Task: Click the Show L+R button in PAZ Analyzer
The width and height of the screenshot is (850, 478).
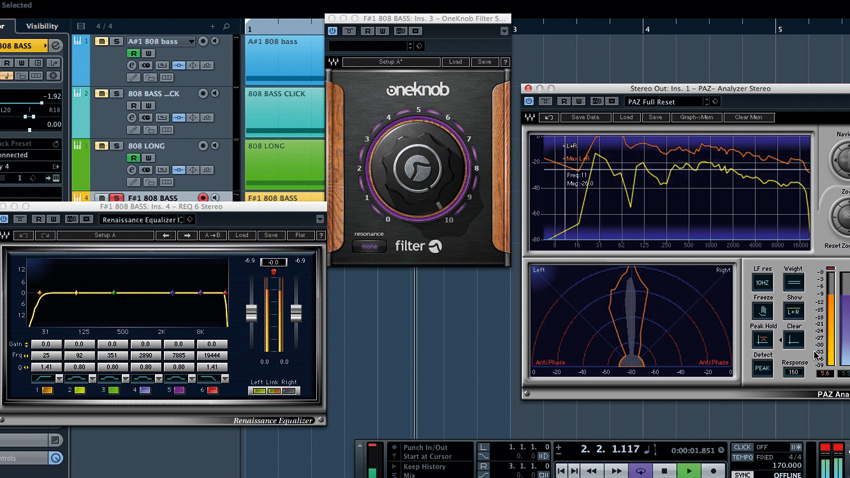Action: click(794, 311)
